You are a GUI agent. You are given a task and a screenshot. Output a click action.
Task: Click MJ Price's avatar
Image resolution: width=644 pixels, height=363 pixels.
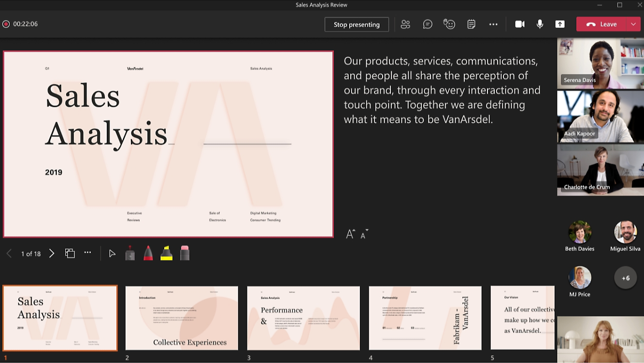(580, 277)
